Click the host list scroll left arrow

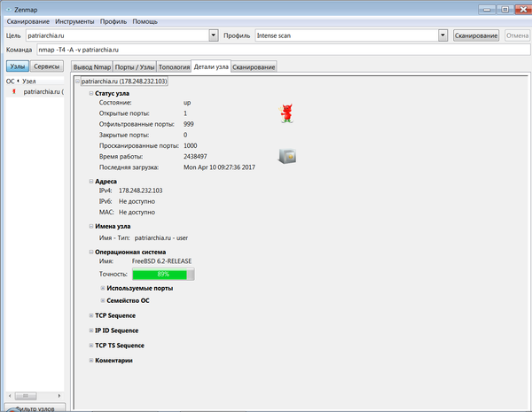[x=10, y=396]
